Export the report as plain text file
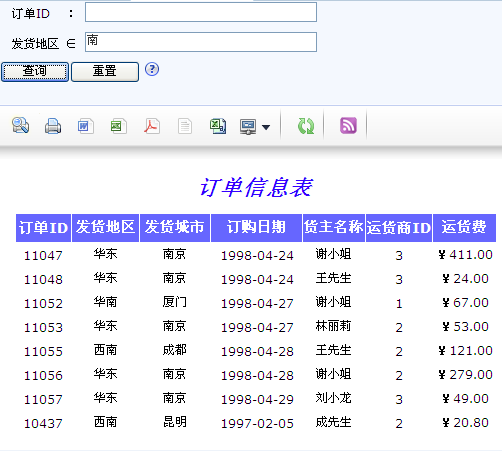This screenshot has height=451, width=502. 185,126
